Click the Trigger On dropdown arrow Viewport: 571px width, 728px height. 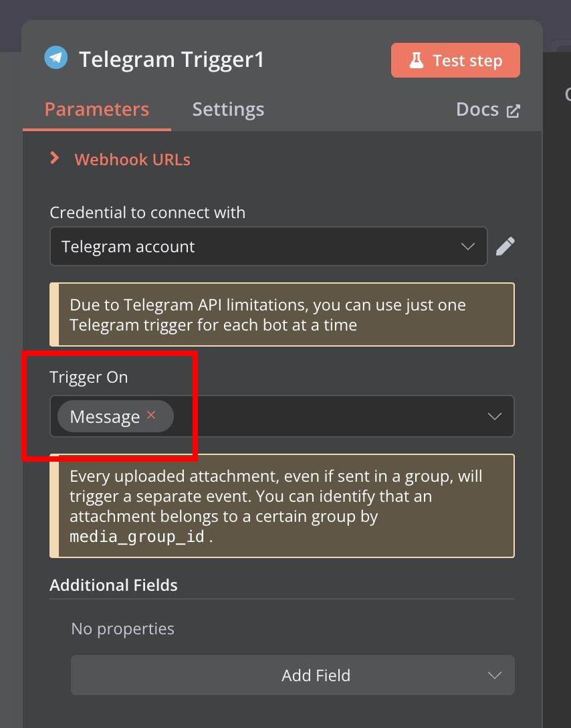[495, 416]
